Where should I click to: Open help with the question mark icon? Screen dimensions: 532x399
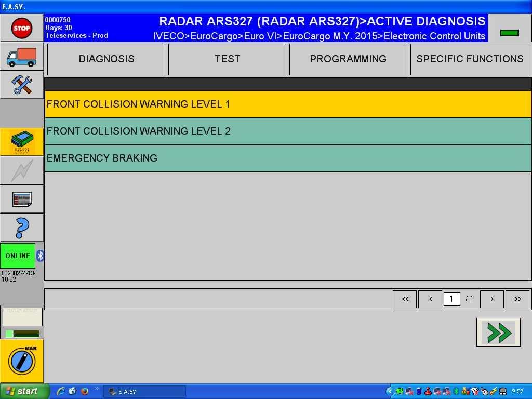click(22, 228)
